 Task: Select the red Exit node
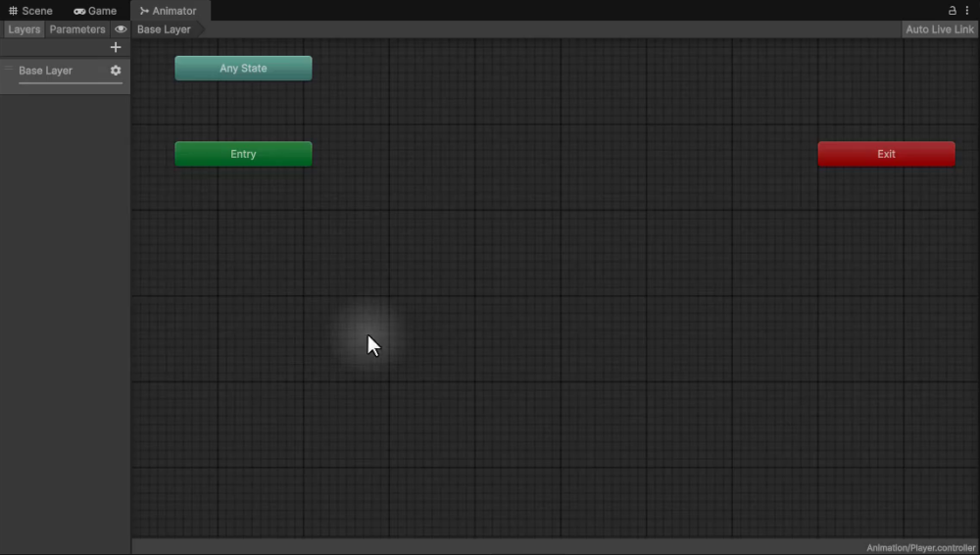click(886, 154)
